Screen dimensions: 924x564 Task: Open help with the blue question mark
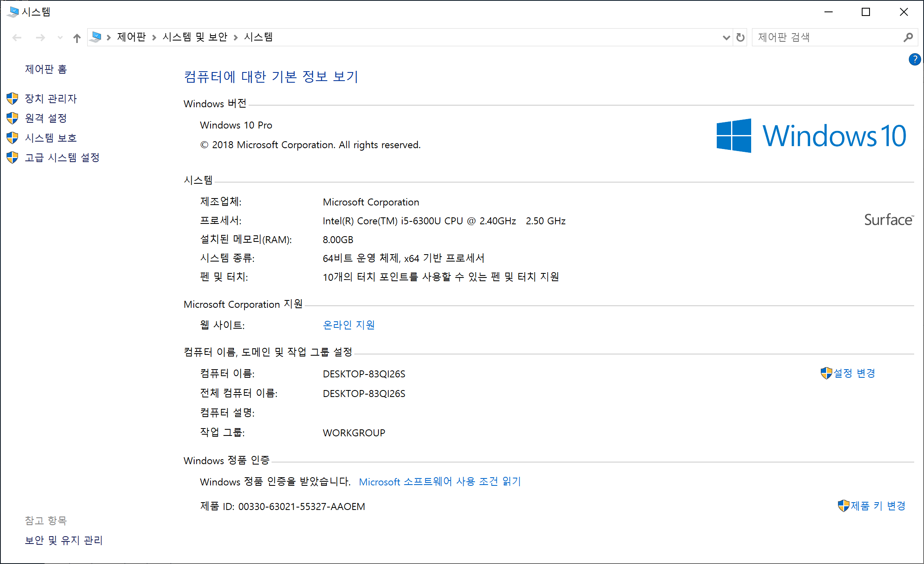[x=915, y=59]
